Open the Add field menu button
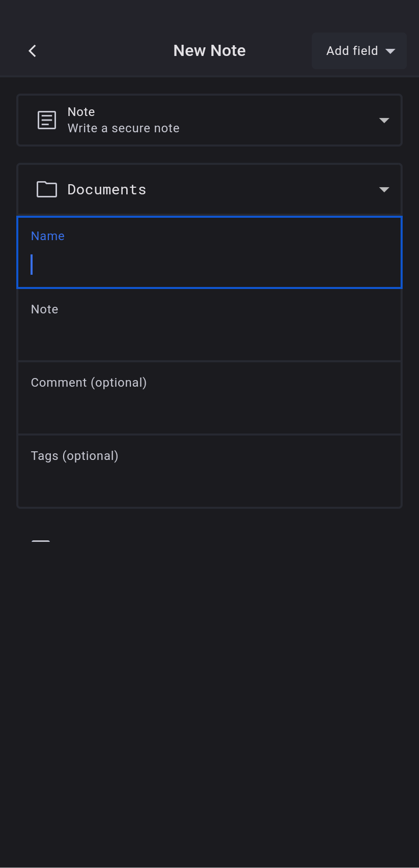This screenshot has height=868, width=419. 358,51
